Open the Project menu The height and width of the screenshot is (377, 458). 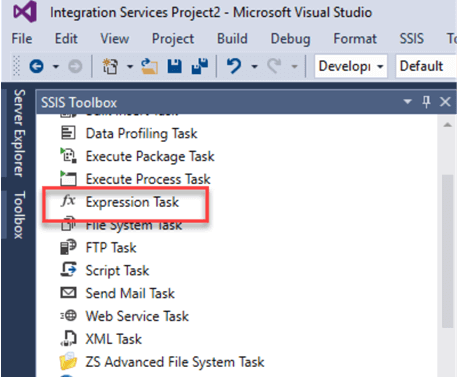point(173,39)
